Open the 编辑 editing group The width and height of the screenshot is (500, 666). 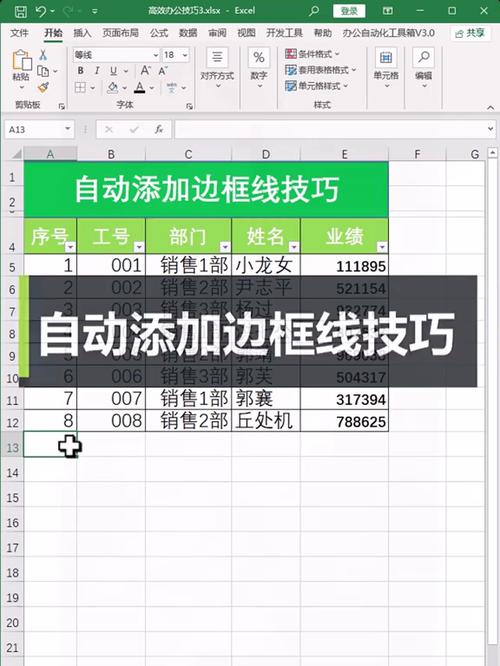424,69
